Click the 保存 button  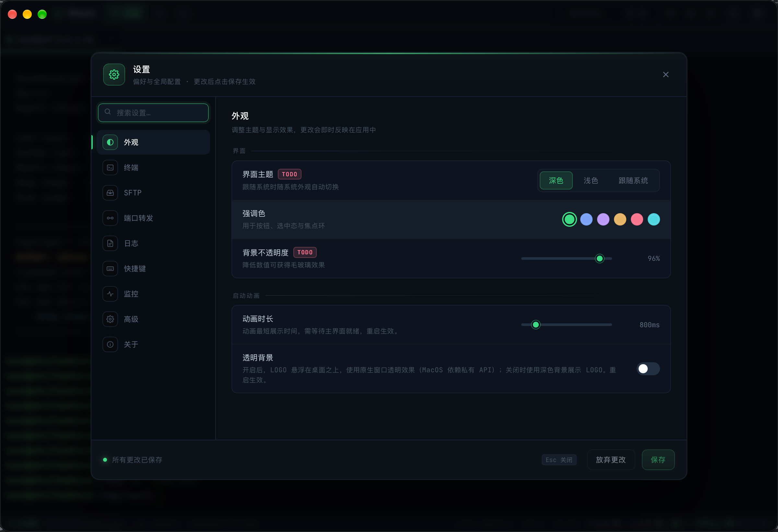click(658, 460)
